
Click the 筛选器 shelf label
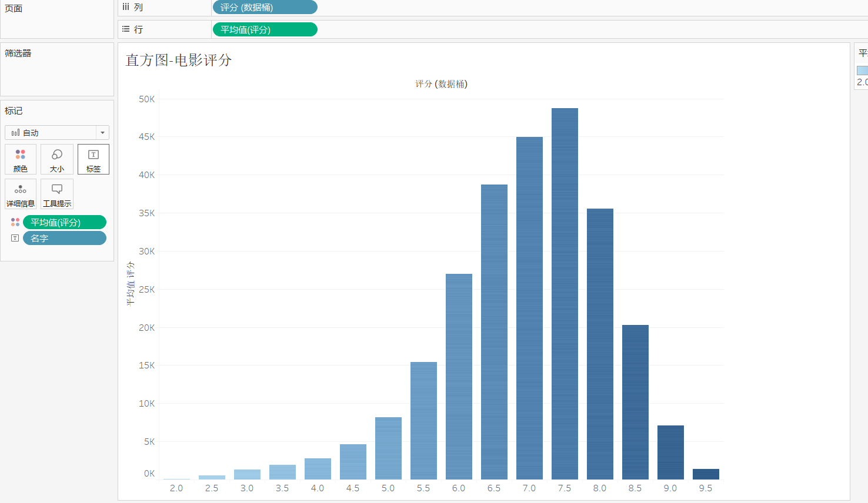coord(18,53)
